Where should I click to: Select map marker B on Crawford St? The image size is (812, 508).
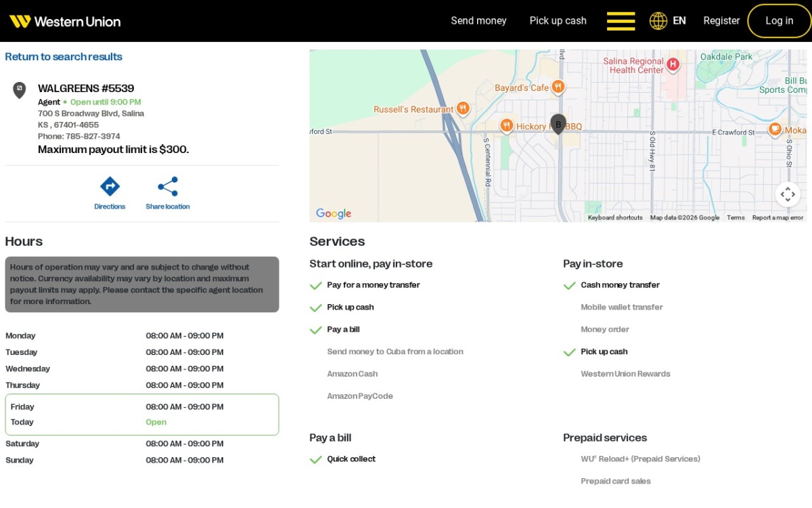pos(558,124)
